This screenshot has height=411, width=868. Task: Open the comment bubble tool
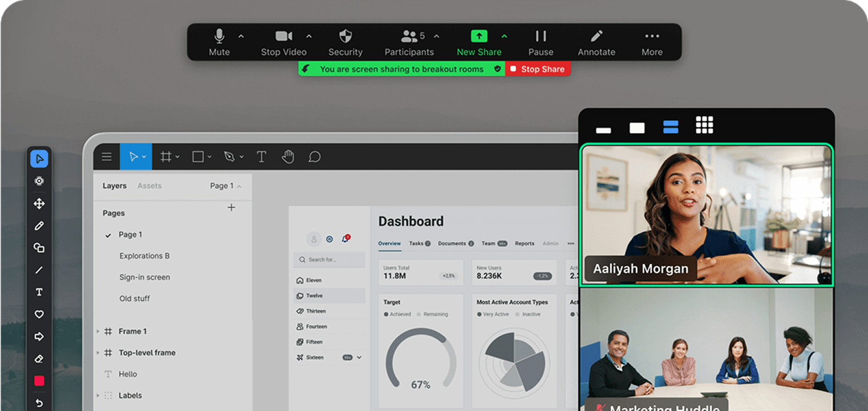(x=314, y=156)
